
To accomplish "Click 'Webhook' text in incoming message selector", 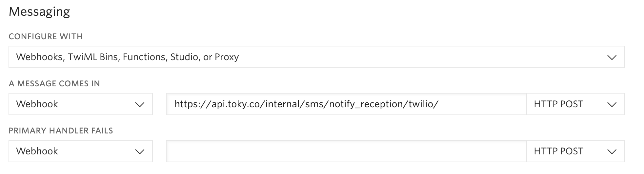I will coord(37,104).
